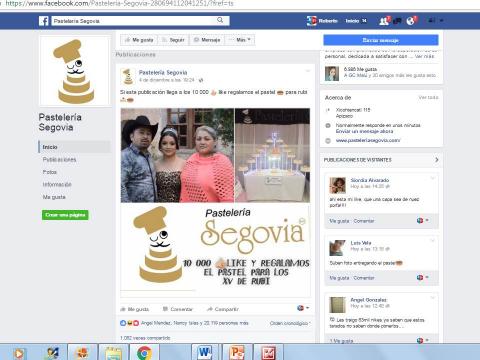The width and height of the screenshot is (480, 360).
Task: Open the messages icon in header
Action: click(397, 21)
